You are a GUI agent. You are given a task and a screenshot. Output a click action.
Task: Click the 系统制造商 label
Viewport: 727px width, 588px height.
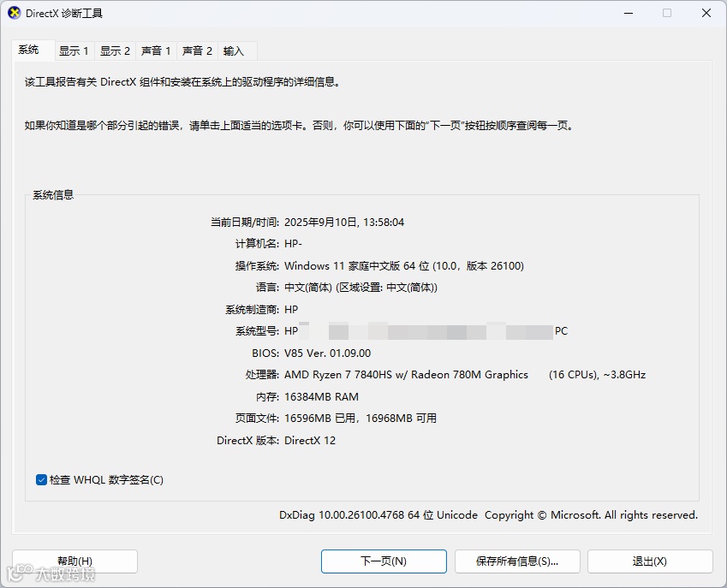[252, 310]
